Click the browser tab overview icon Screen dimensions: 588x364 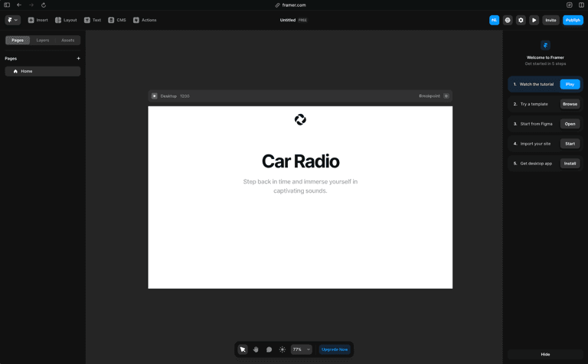pyautogui.click(x=570, y=5)
